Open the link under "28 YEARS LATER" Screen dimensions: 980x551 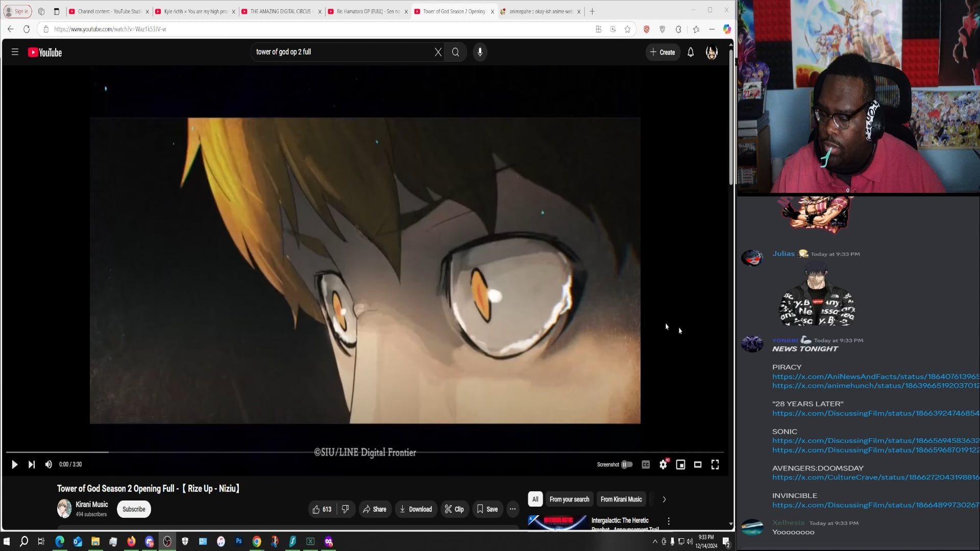pyautogui.click(x=876, y=413)
